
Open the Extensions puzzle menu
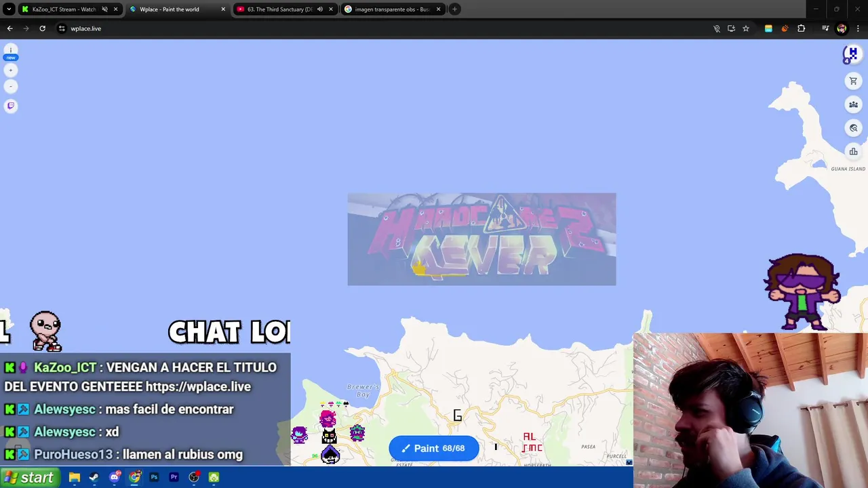pyautogui.click(x=802, y=28)
